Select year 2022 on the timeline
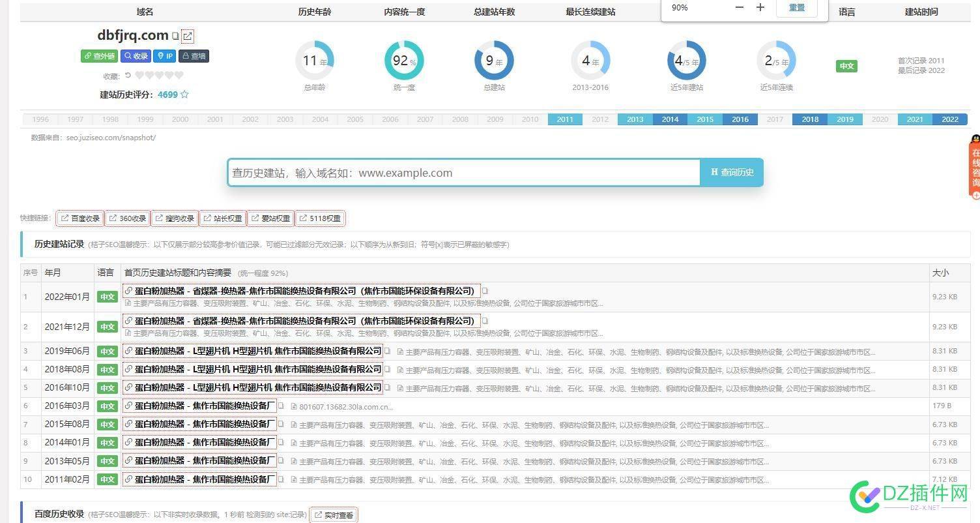980x523 pixels. 950,119
